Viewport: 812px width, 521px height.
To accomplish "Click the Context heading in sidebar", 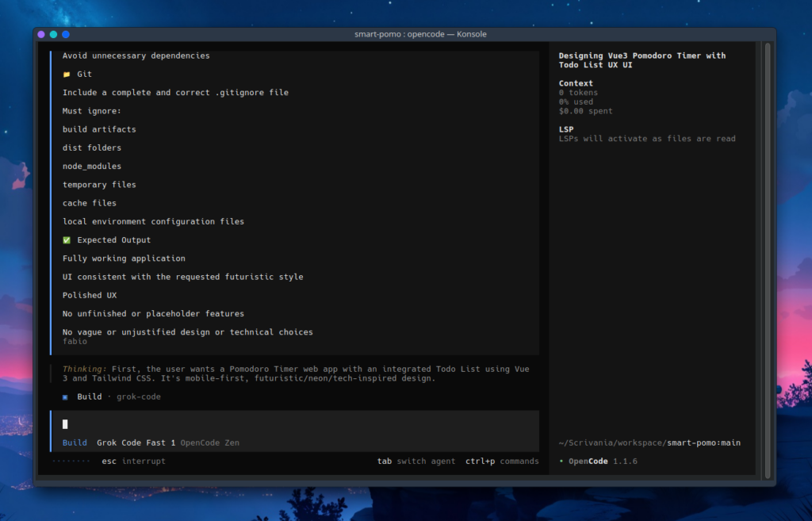I will coord(576,83).
